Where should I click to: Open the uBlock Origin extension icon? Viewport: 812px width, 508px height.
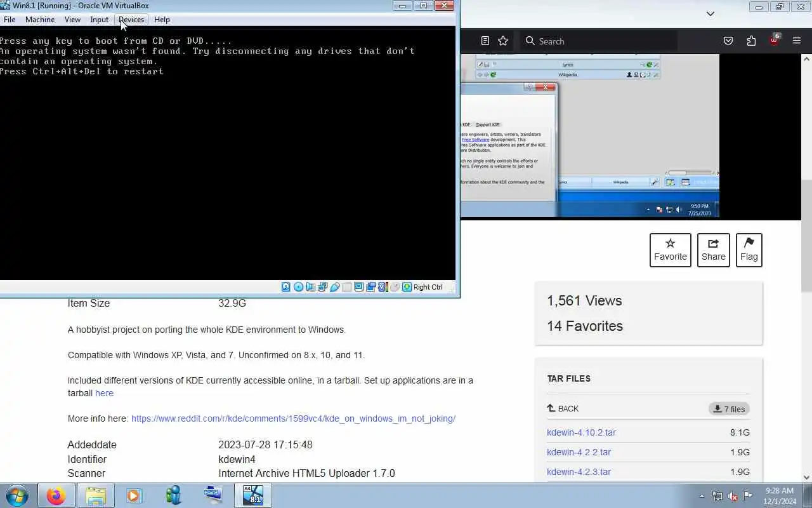(x=774, y=40)
